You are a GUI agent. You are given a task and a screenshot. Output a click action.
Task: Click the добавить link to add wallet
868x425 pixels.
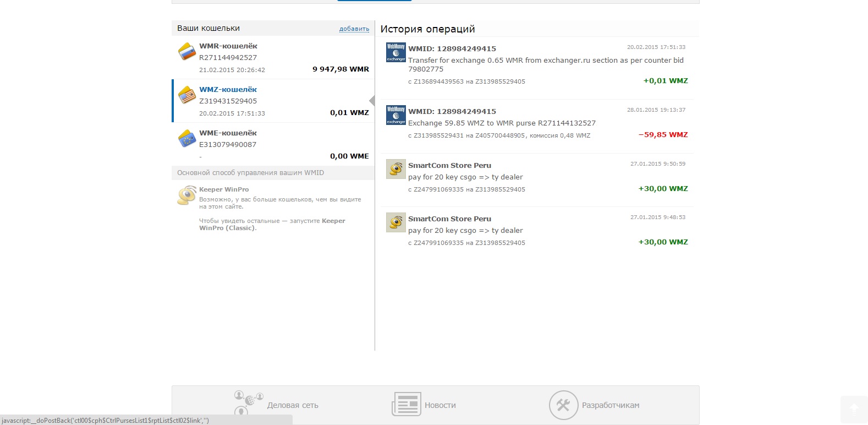click(x=354, y=29)
